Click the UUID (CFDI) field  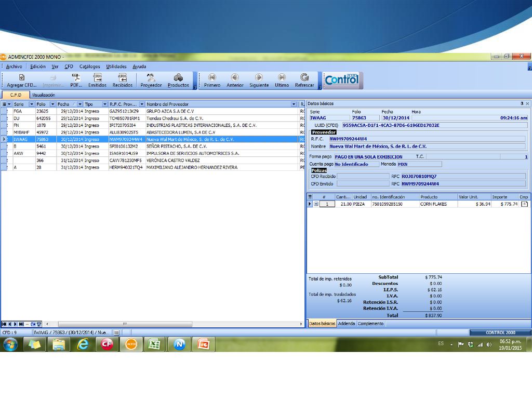click(435, 125)
